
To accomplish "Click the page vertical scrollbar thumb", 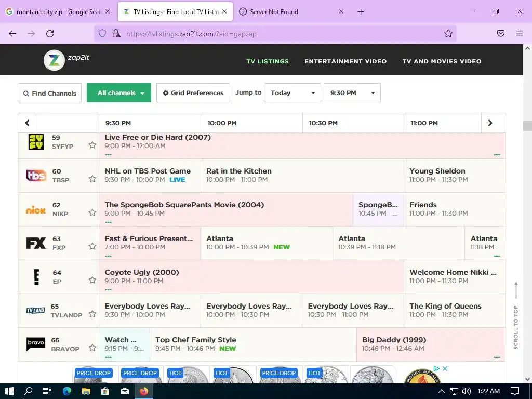I will tap(527, 126).
